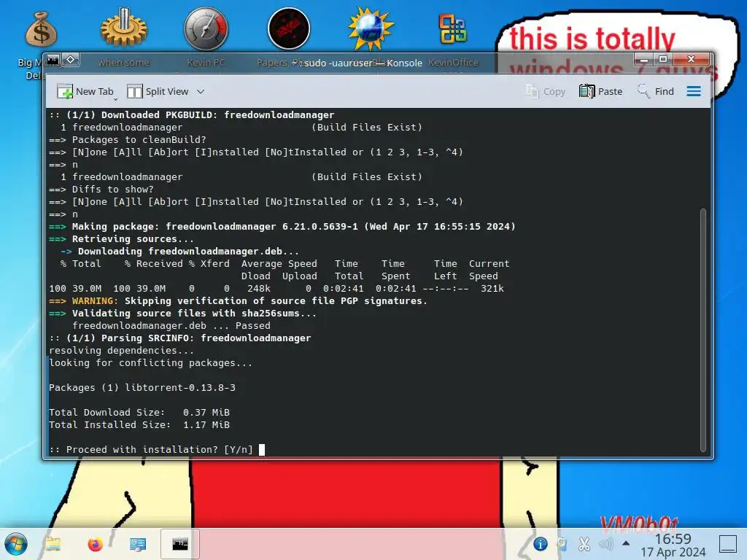Viewport: 747px width, 560px height.
Task: Click the 'Packages (1) libtorrent-0.13.8-3' line
Action: [x=142, y=388]
